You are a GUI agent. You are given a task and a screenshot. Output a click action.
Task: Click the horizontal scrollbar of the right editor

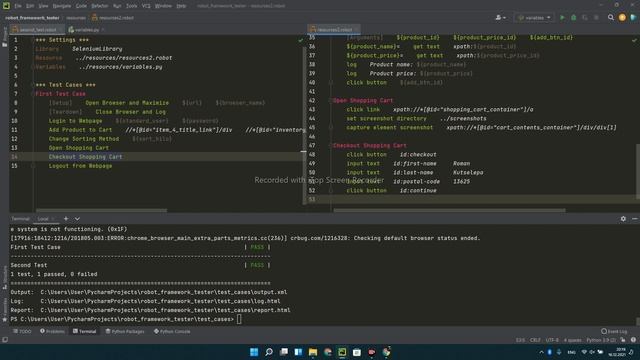[x=449, y=211]
